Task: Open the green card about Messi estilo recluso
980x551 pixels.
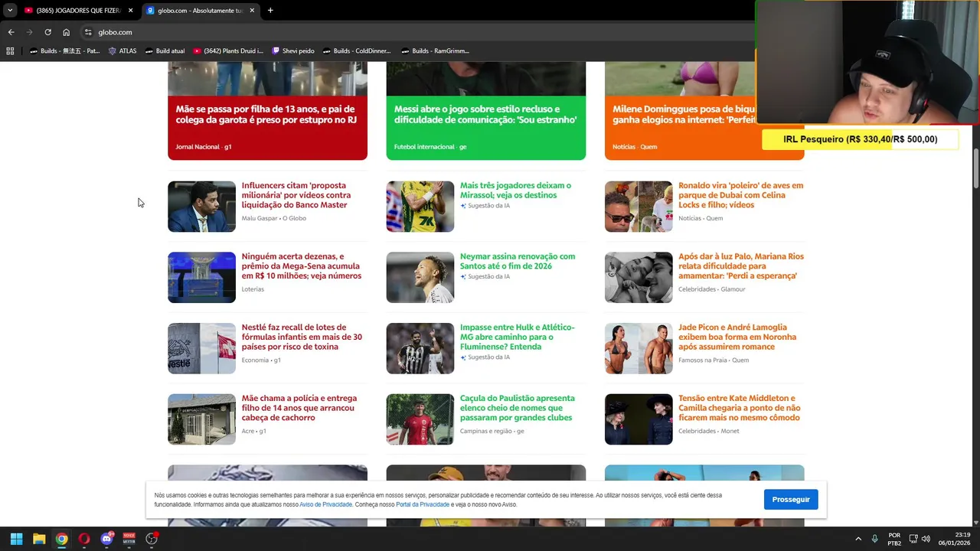Action: click(x=485, y=111)
